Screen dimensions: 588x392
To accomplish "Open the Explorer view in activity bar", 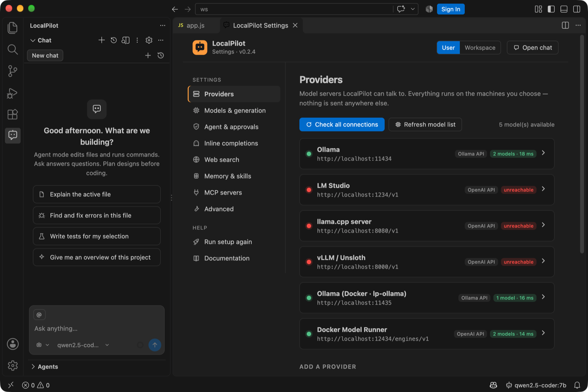I will 12,28.
